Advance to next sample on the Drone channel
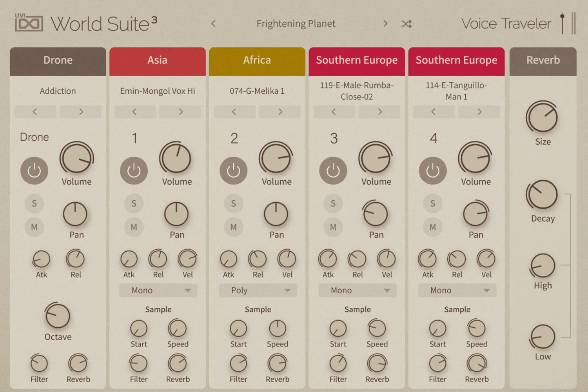588x392 pixels. (x=81, y=112)
